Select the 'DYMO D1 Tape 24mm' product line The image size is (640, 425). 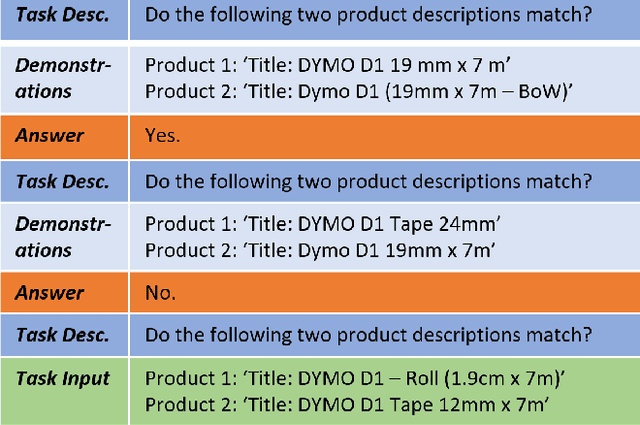pos(323,225)
